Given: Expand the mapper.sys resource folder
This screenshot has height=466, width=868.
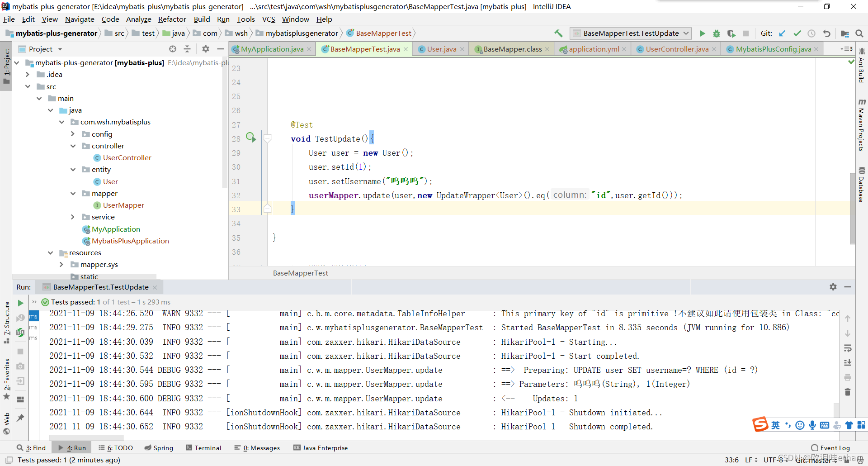Looking at the screenshot, I should (x=61, y=264).
